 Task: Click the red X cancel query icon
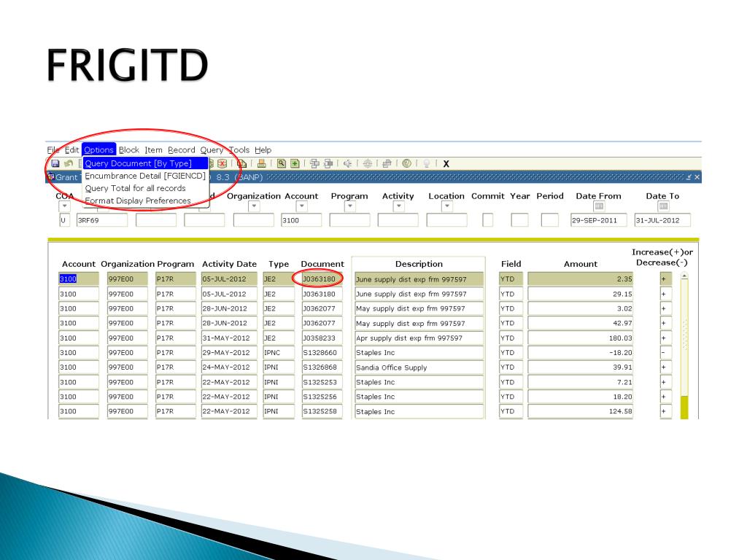pos(222,163)
